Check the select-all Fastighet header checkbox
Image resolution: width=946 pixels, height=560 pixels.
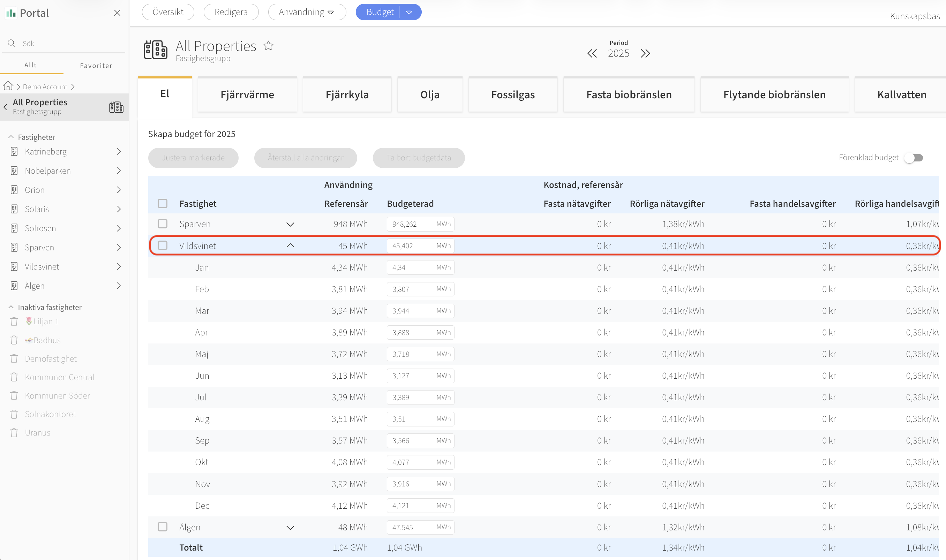tap(163, 204)
